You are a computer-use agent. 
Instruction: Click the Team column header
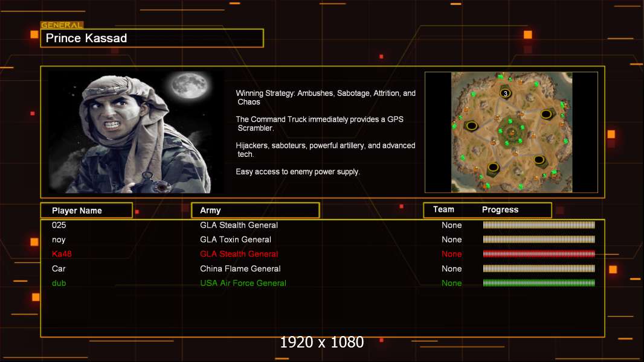(x=443, y=209)
